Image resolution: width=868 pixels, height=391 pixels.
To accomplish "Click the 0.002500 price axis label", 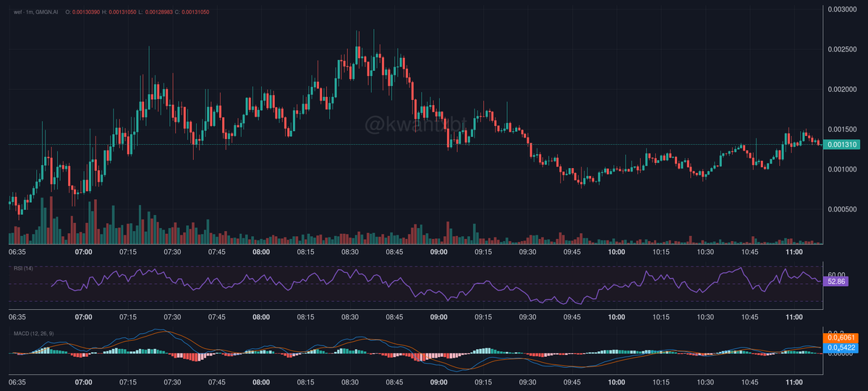I will pyautogui.click(x=843, y=50).
